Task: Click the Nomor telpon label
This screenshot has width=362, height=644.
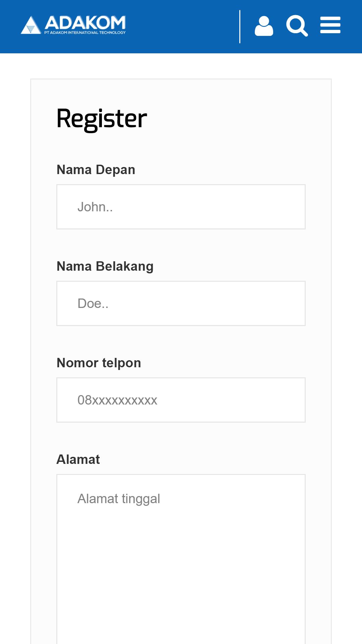Action: (x=99, y=363)
